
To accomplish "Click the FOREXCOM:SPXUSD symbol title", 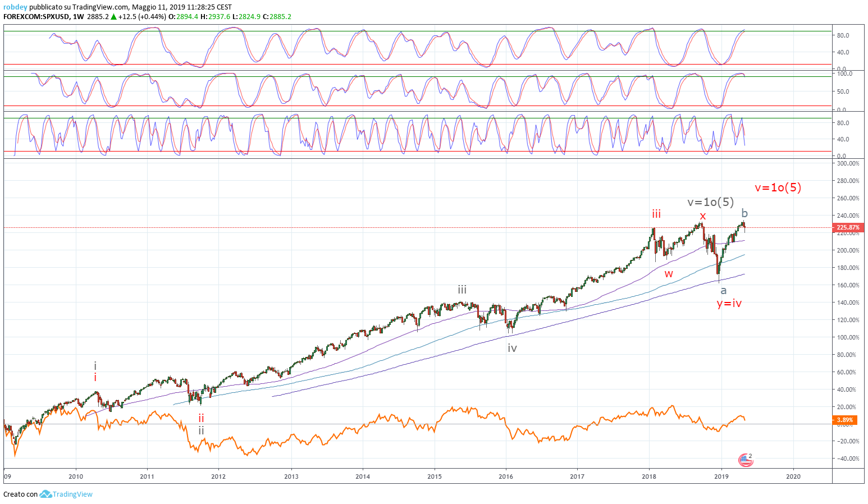I will pos(37,17).
